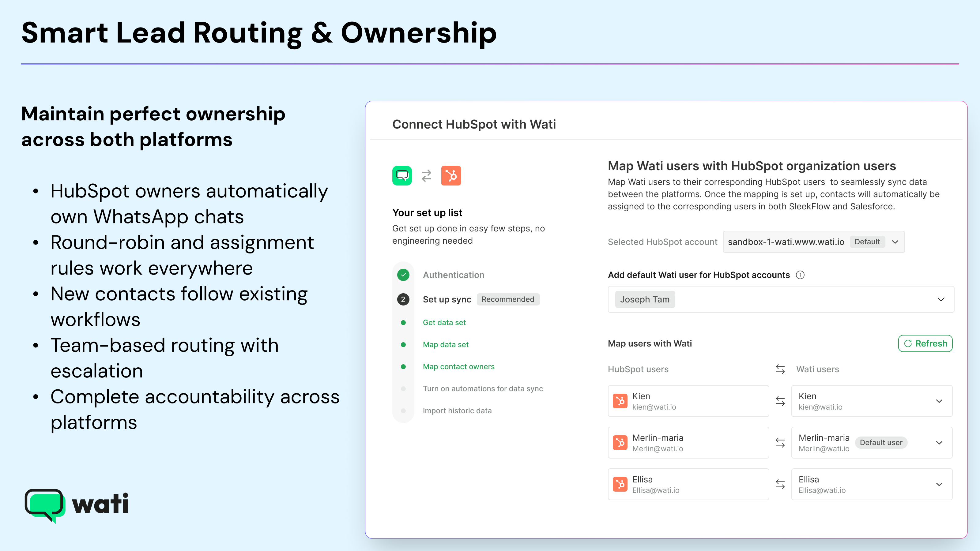Open the Get data set step
The height and width of the screenshot is (551, 980).
444,322
